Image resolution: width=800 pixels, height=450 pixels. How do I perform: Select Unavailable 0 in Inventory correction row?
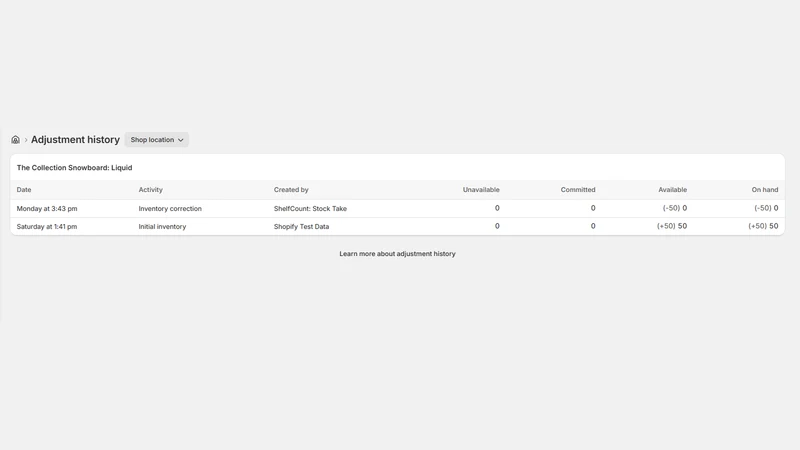497,208
